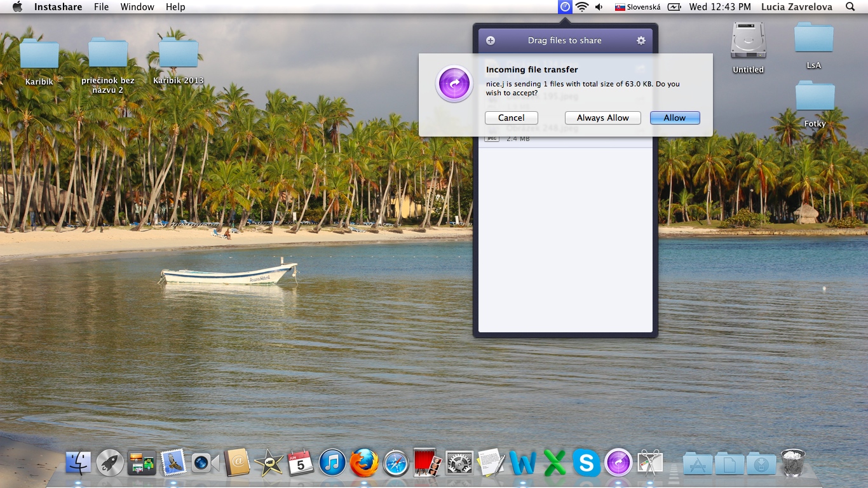This screenshot has height=488, width=868.
Task: Click Allow to accept the incoming file
Action: [x=675, y=118]
